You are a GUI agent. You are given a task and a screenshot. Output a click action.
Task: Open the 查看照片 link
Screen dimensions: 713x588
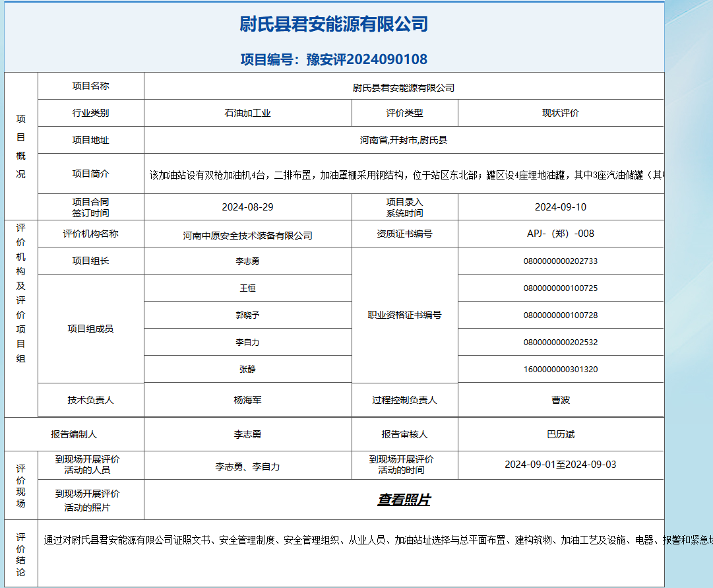pyautogui.click(x=404, y=500)
